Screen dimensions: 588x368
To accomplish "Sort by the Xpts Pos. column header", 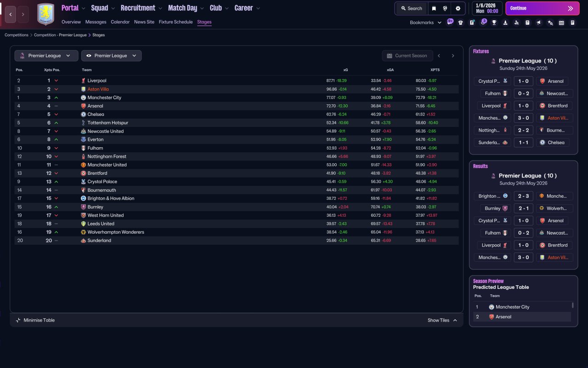I will coord(52,70).
